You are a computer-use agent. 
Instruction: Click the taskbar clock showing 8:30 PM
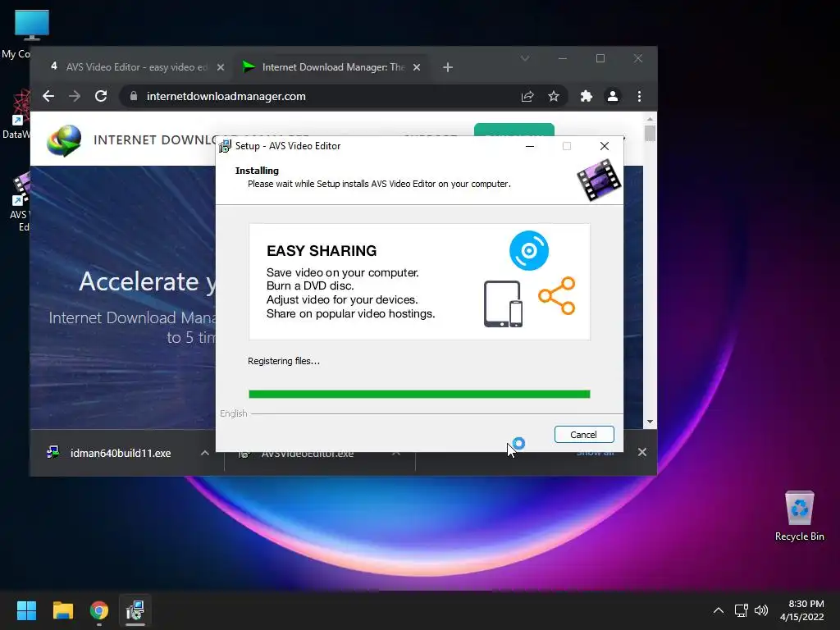click(802, 610)
